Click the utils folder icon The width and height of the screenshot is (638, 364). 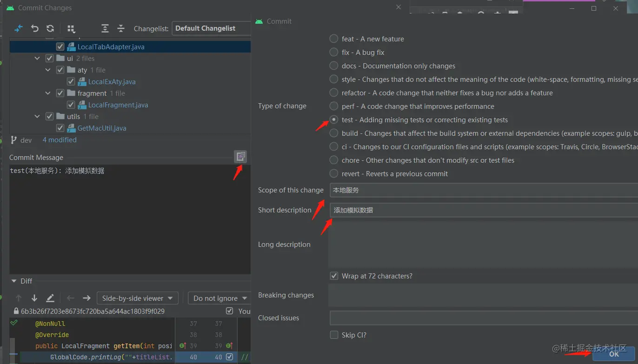[60, 117]
